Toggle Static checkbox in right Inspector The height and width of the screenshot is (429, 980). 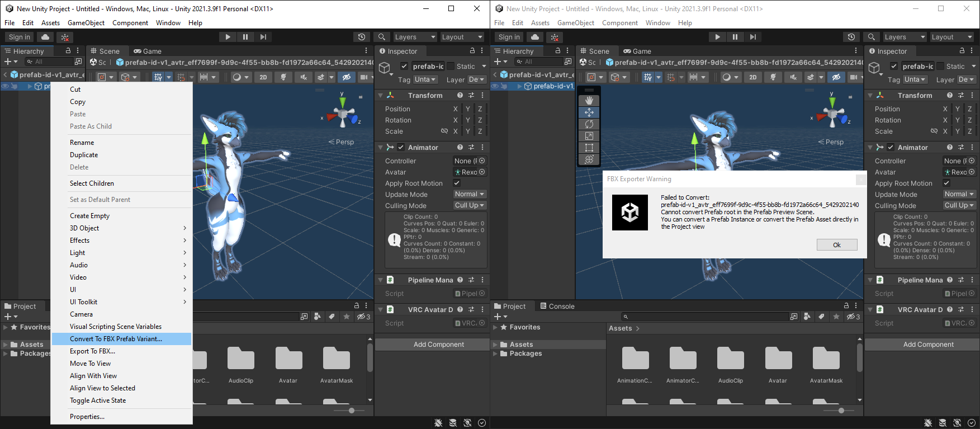(940, 66)
